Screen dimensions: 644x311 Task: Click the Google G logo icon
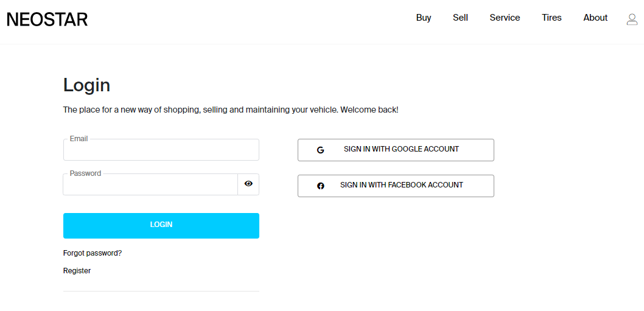tap(320, 150)
